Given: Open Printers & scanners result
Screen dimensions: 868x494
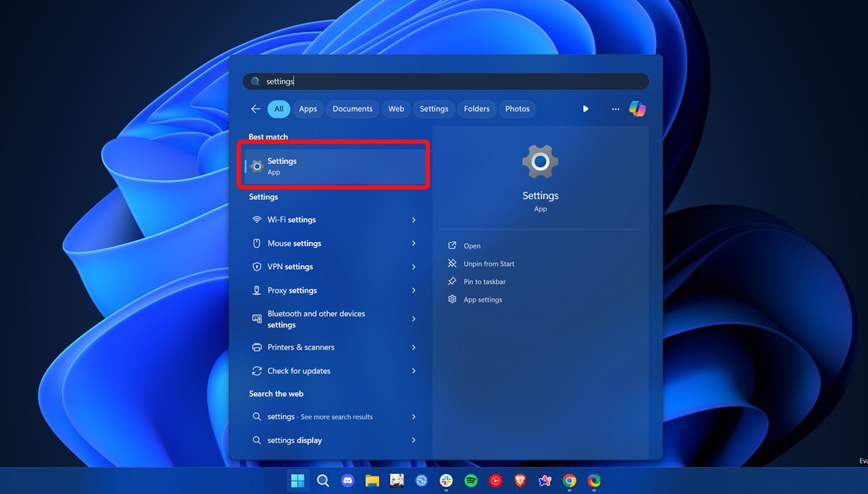Looking at the screenshot, I should click(x=334, y=348).
